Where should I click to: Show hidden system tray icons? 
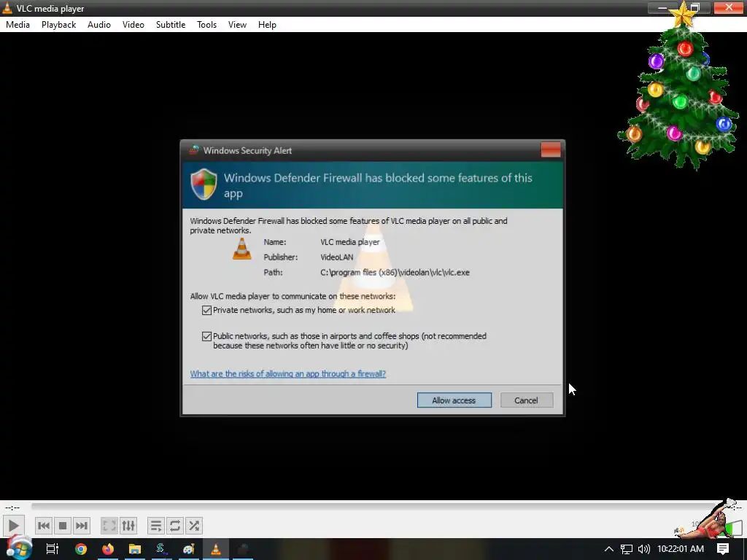point(608,549)
